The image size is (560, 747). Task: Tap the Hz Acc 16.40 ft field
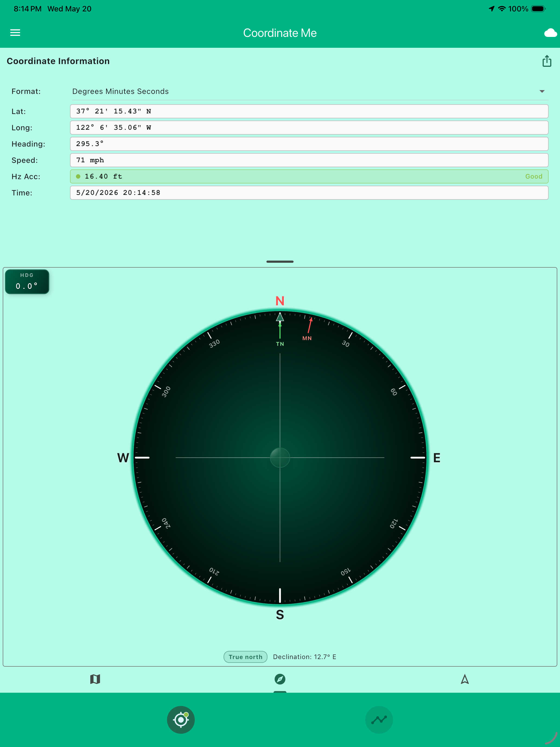coord(309,176)
